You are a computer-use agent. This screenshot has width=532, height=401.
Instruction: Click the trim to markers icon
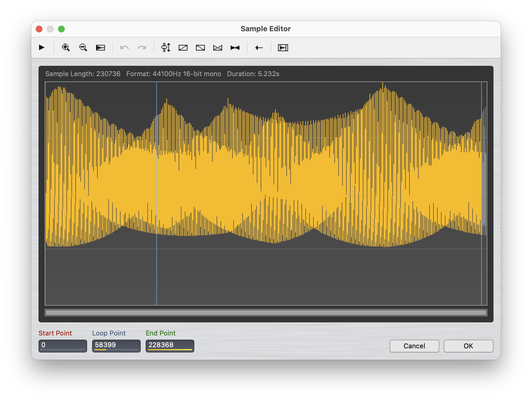point(283,48)
